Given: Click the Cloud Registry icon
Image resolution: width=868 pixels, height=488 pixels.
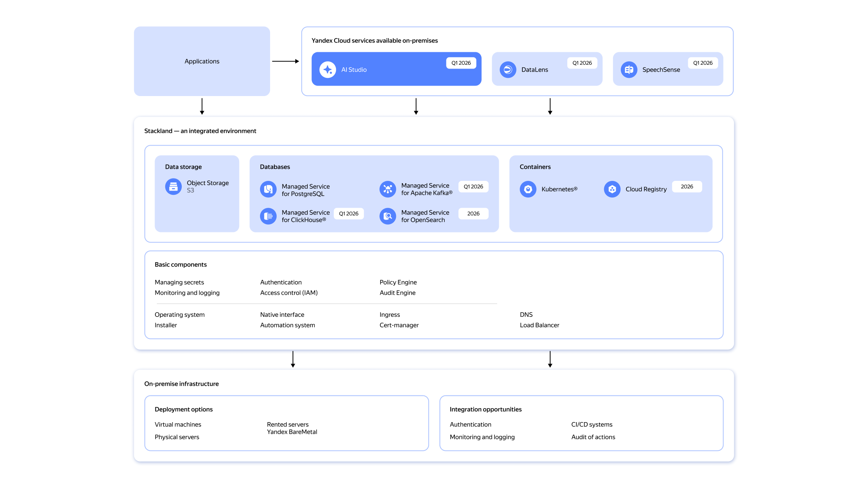Looking at the screenshot, I should (x=612, y=189).
